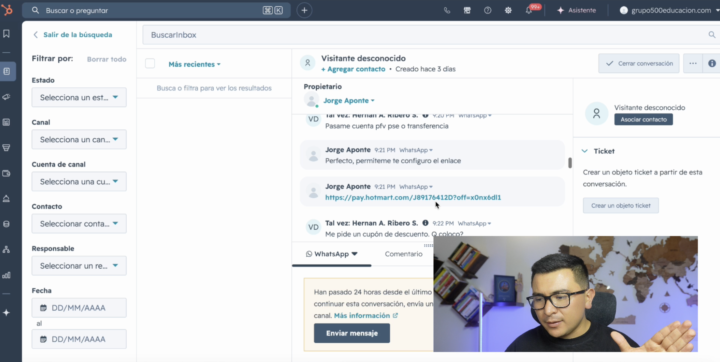The image size is (720, 362).
Task: Collapse the Ticket section chevron
Action: (585, 151)
